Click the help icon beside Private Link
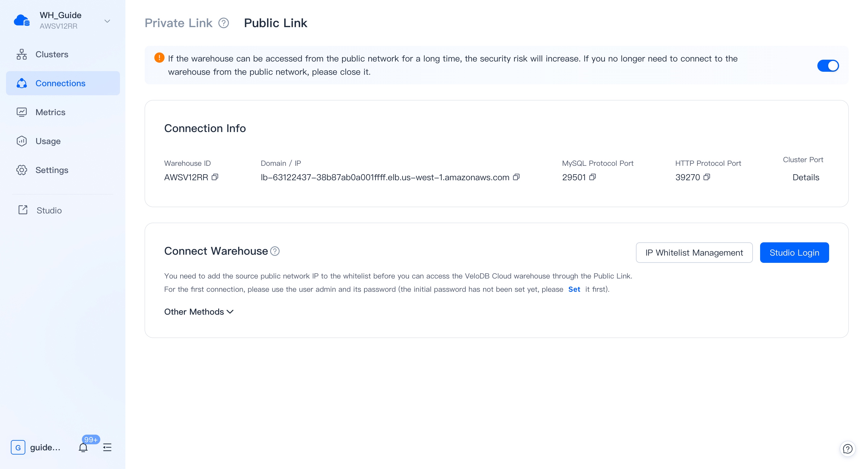This screenshot has height=469, width=868. tap(223, 23)
